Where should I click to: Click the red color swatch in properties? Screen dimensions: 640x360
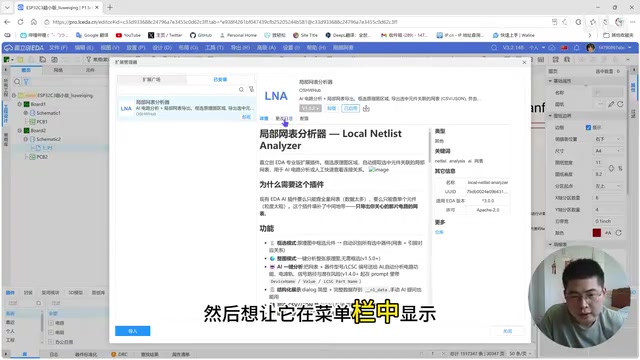pos(597,233)
